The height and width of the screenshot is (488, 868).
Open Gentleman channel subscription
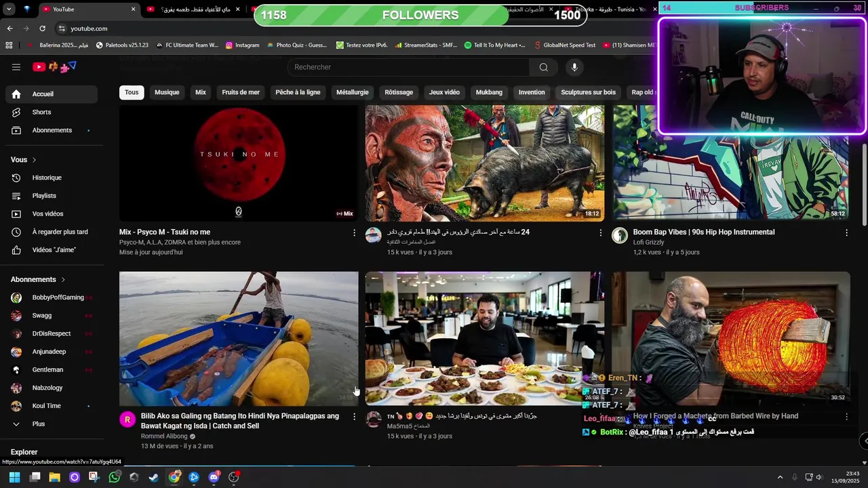(x=52, y=370)
